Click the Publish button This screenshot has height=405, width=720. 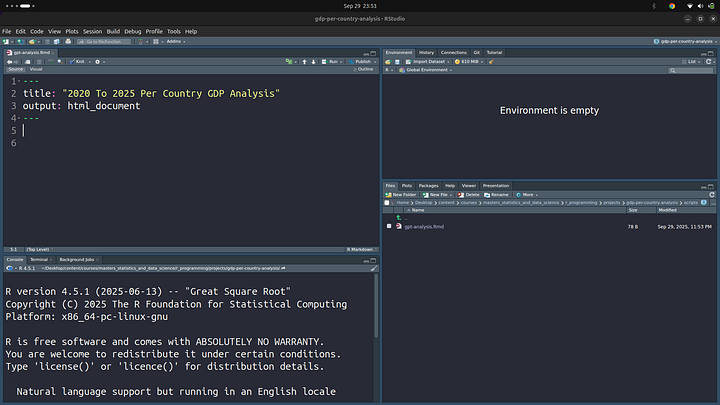pos(360,62)
